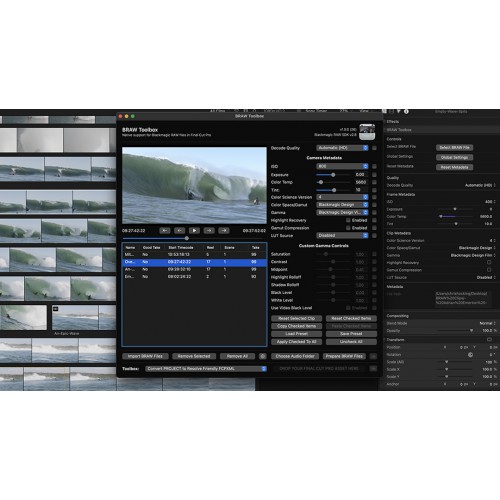Open the LUT Source dropdown set to Disabled
This screenshot has width=500, height=500.
click(342, 236)
